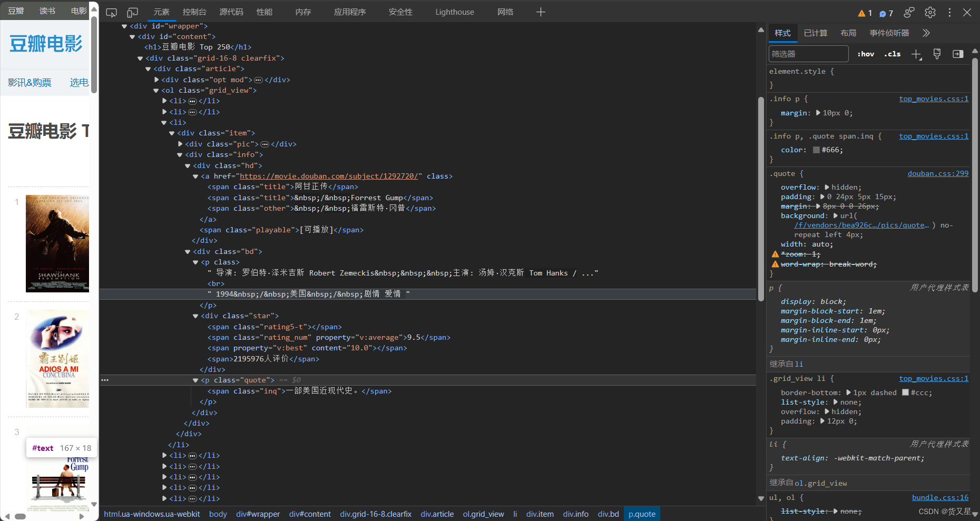Open top_movies.css:1 link for .info p rule
This screenshot has height=521, width=980.
934,99
